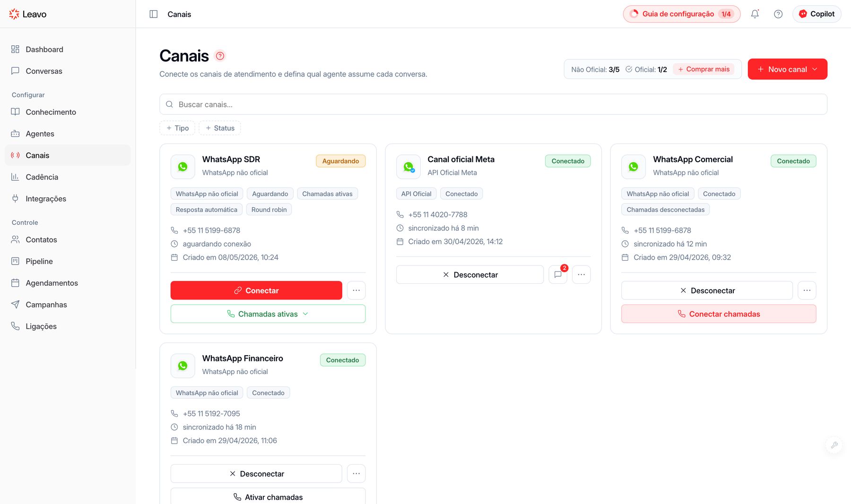Open the Copilot assistant
The height and width of the screenshot is (504, 851).
click(x=817, y=14)
